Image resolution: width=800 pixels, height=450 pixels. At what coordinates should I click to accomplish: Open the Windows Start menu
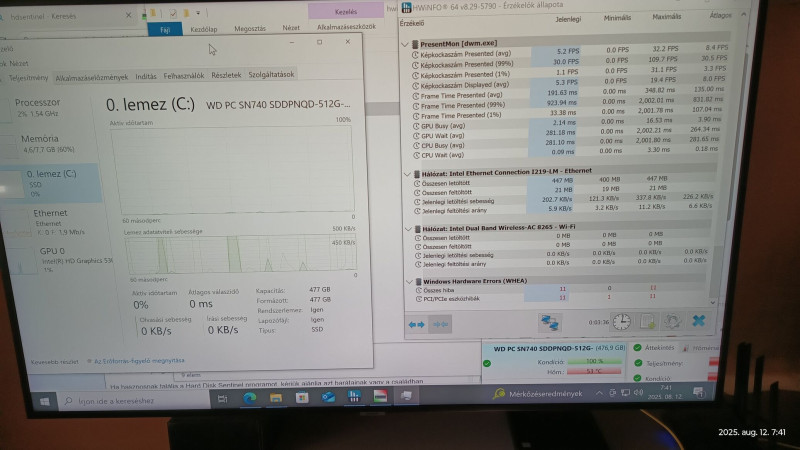(44, 402)
